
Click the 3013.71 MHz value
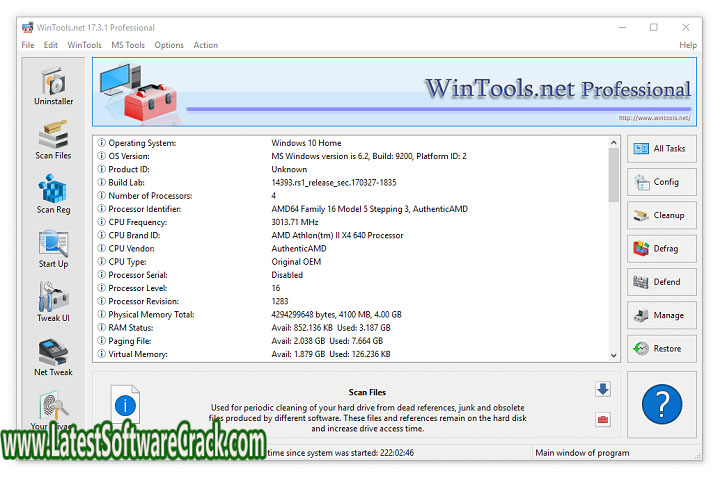[x=295, y=222]
